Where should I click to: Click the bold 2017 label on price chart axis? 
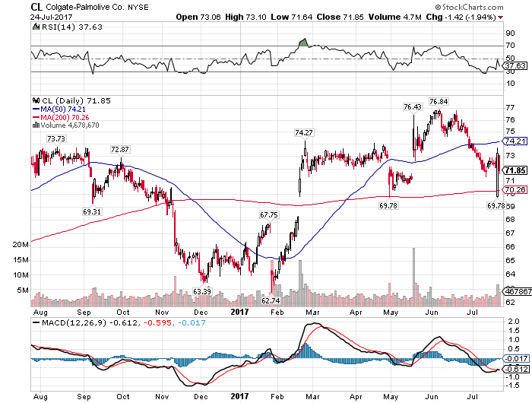pos(239,312)
